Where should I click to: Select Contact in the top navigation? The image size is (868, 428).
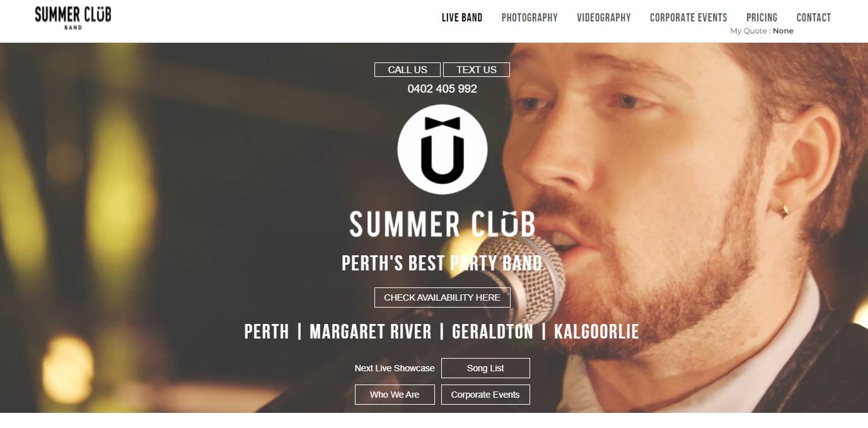coord(814,18)
